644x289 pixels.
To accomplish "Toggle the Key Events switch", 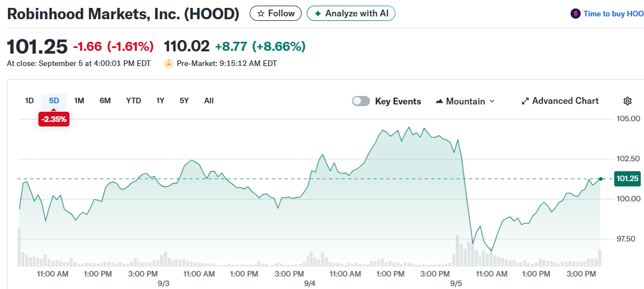I will [361, 101].
